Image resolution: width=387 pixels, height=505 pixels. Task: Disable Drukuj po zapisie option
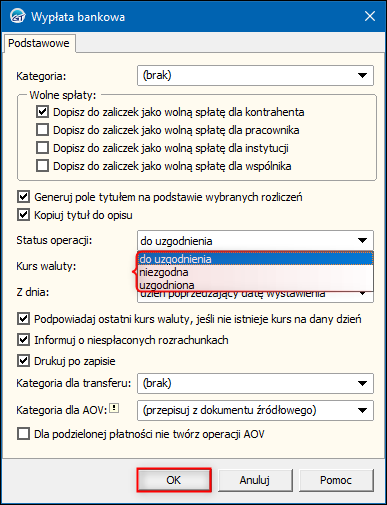point(23,361)
